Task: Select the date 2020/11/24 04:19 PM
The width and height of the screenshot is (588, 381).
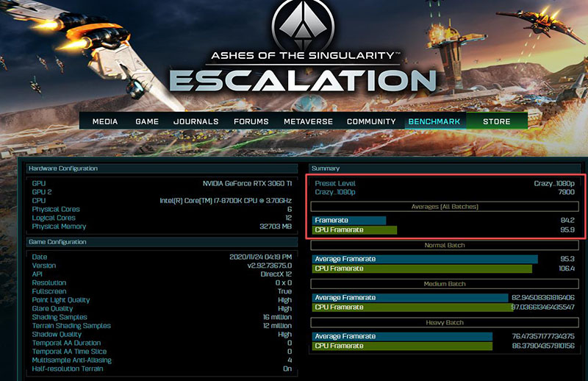Action: tap(261, 257)
